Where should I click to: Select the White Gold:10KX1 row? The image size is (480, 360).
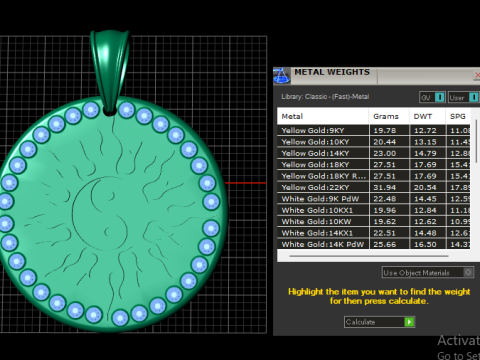[373, 210]
